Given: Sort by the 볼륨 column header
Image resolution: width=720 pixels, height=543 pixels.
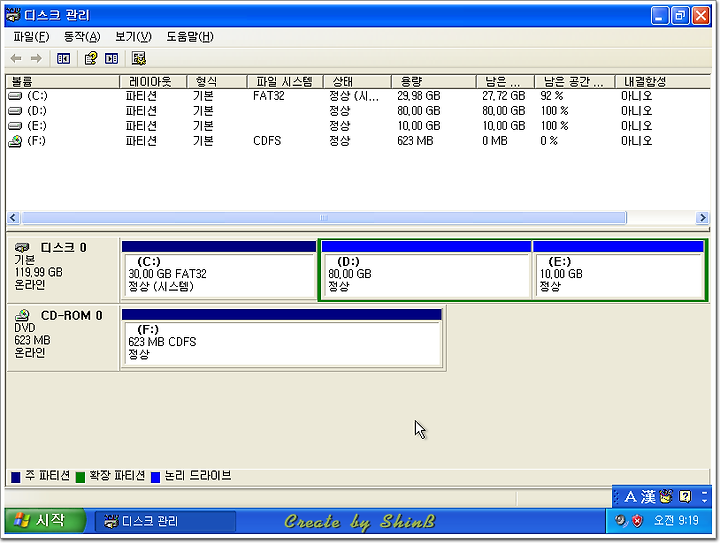Looking at the screenshot, I should (62, 82).
